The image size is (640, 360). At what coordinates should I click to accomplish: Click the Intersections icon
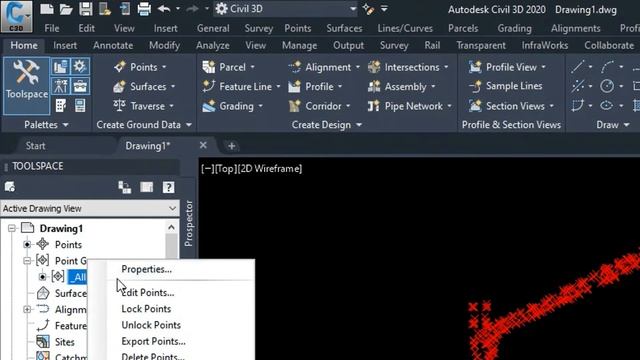(x=374, y=67)
